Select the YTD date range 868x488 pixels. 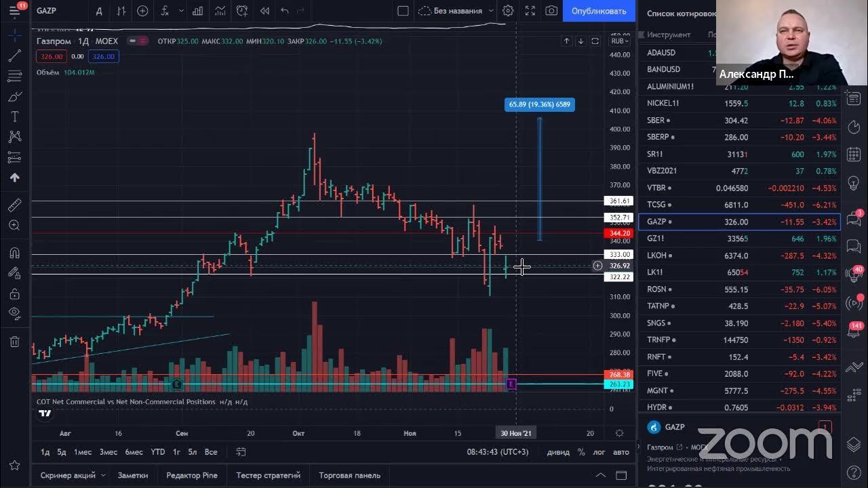pyautogui.click(x=158, y=452)
